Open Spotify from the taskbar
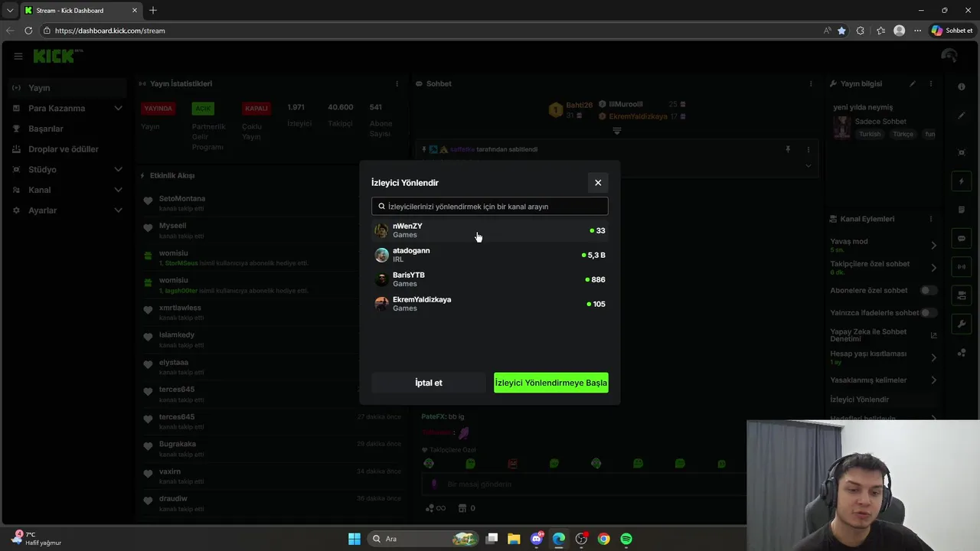Viewport: 980px width, 551px height. (x=626, y=539)
